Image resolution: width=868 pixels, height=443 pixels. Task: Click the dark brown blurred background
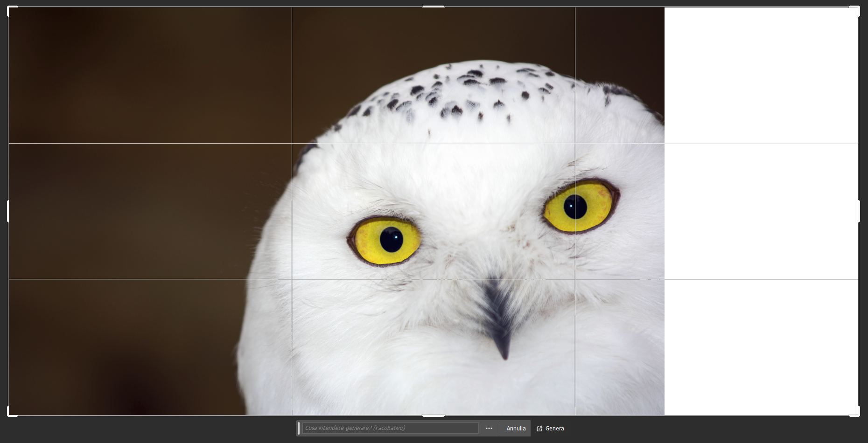[140, 210]
